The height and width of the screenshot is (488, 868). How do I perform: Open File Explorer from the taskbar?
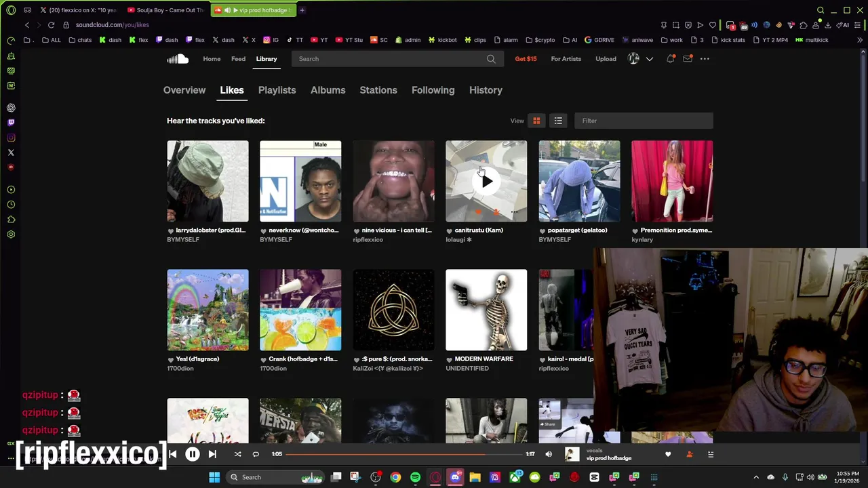(475, 477)
